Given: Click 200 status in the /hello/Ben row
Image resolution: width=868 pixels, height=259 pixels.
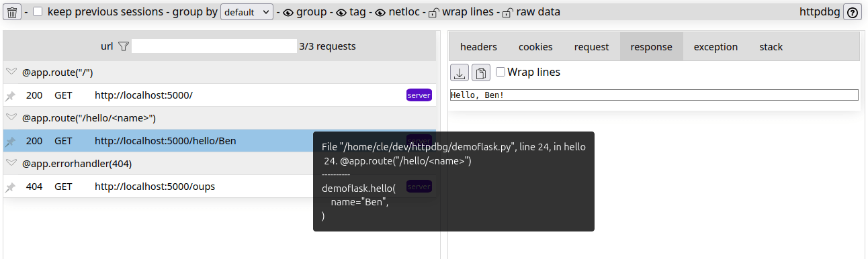Looking at the screenshot, I should pyautogui.click(x=34, y=141).
